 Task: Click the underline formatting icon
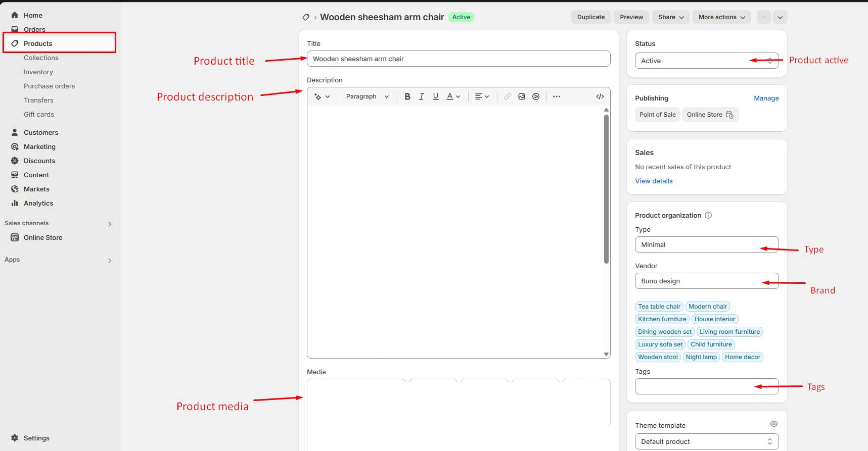435,96
